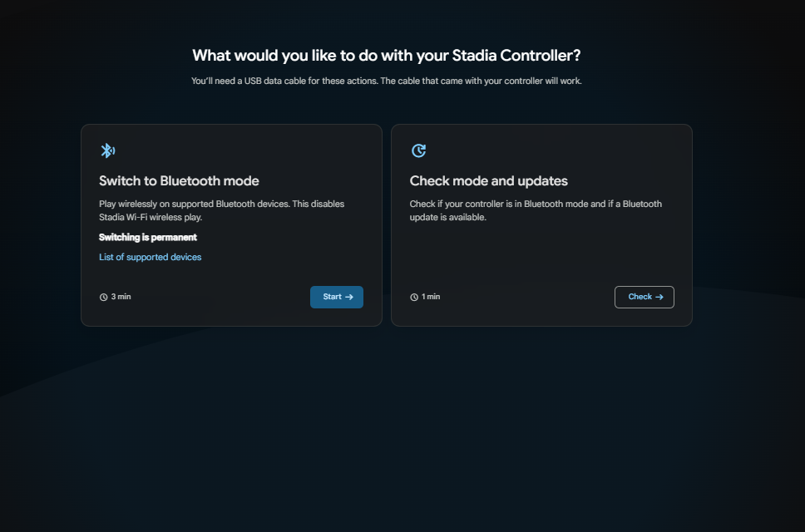Click the 'Switching is permanent' warning text
The image size is (805, 532).
pos(148,237)
